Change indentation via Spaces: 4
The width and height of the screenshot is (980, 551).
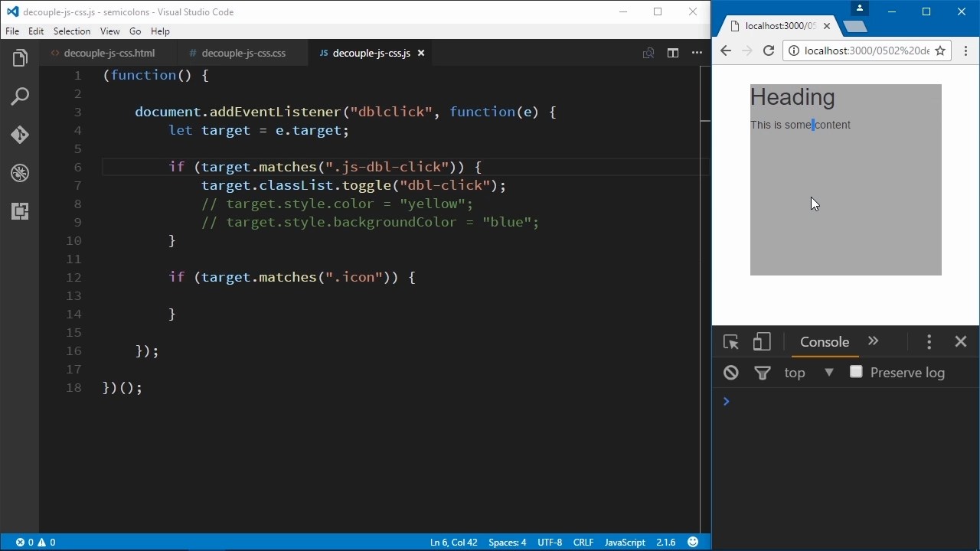(x=507, y=542)
